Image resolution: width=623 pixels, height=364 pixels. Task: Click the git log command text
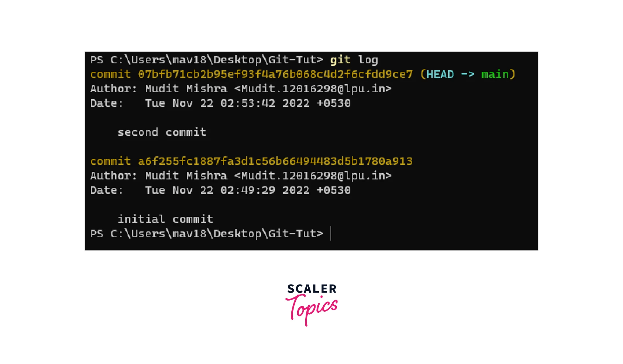tap(354, 60)
